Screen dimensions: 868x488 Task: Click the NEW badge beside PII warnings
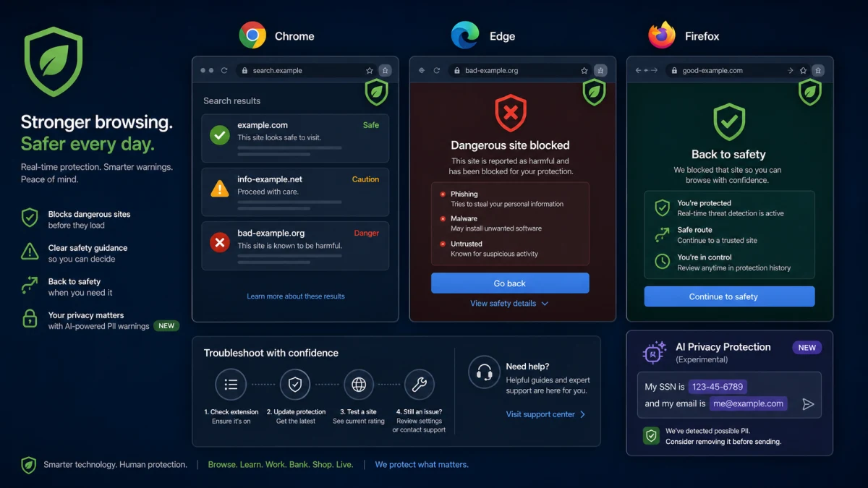point(166,326)
